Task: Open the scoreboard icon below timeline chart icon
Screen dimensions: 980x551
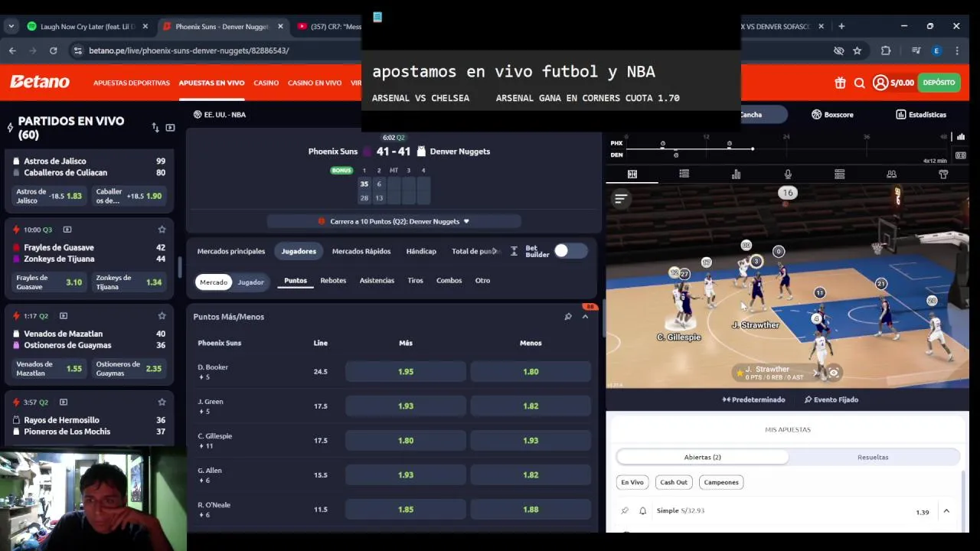Action: pos(961,155)
